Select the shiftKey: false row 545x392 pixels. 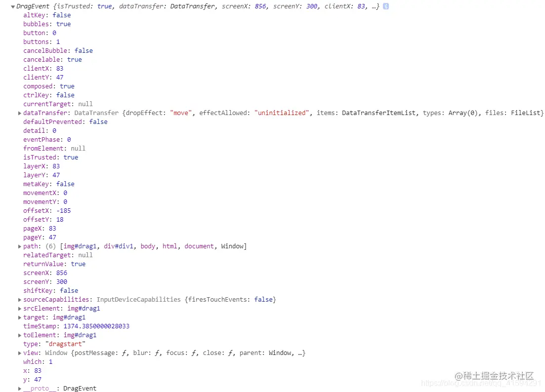[51, 291]
